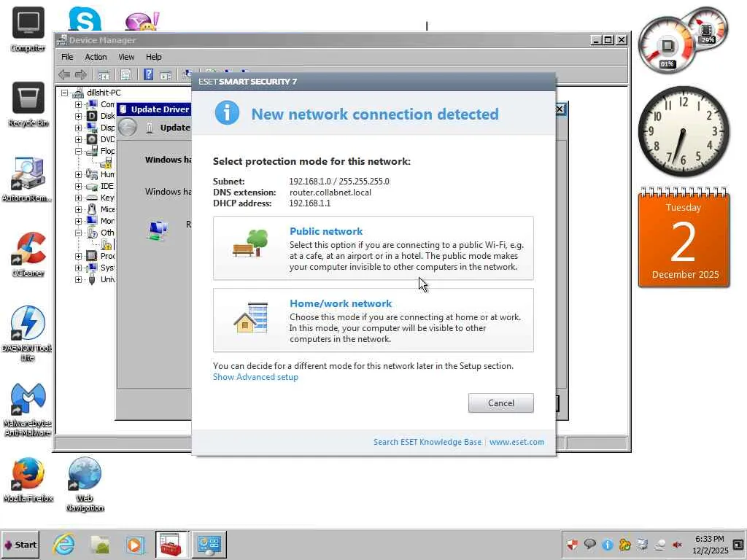Open the Computer desktop icon
747x560 pixels.
click(28, 29)
